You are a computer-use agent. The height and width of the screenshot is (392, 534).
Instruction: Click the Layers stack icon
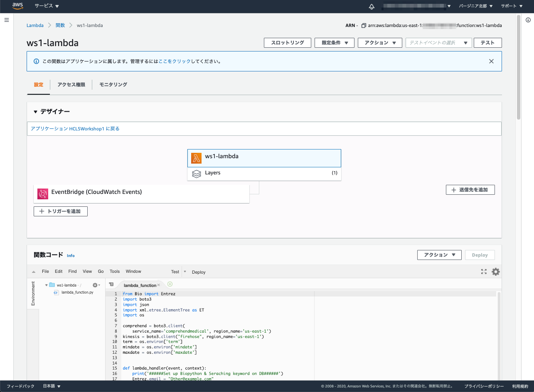[x=197, y=174]
